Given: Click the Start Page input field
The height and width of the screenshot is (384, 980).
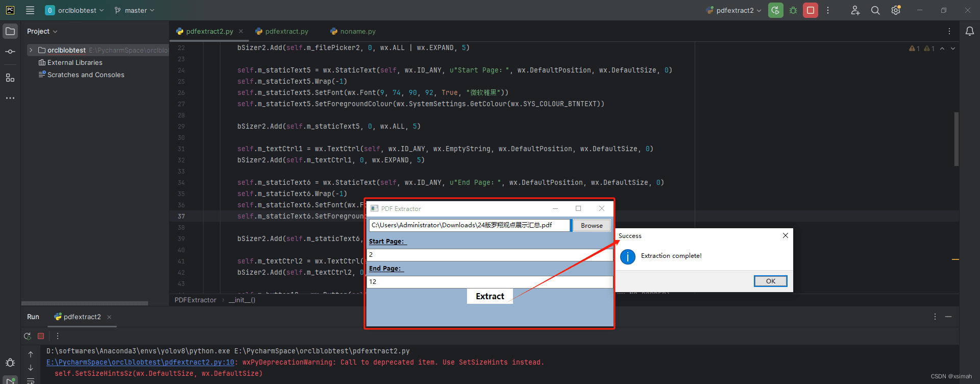Looking at the screenshot, I should coord(489,254).
